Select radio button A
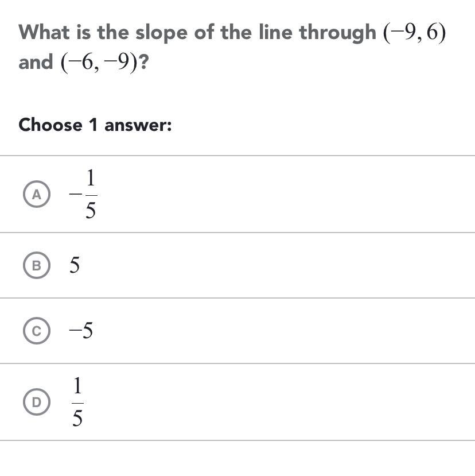 (37, 195)
